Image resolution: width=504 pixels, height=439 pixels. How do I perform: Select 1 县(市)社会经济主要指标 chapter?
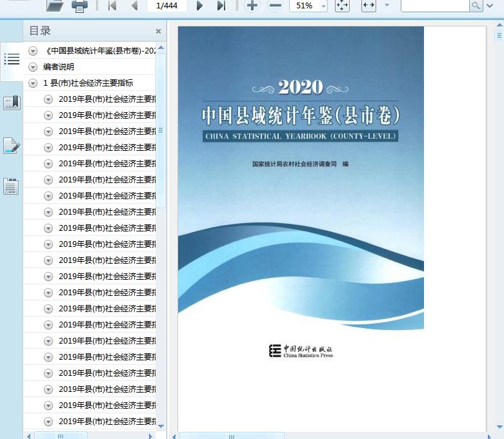(88, 83)
